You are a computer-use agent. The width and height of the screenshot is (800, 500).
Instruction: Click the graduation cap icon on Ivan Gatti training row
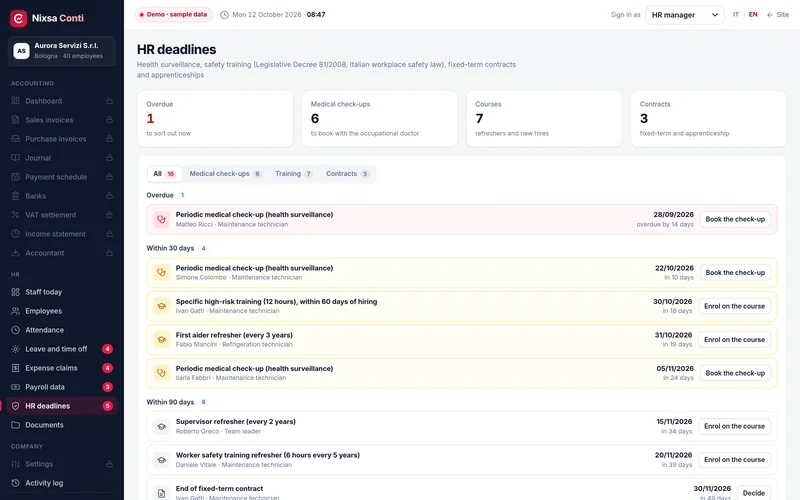[x=161, y=306]
